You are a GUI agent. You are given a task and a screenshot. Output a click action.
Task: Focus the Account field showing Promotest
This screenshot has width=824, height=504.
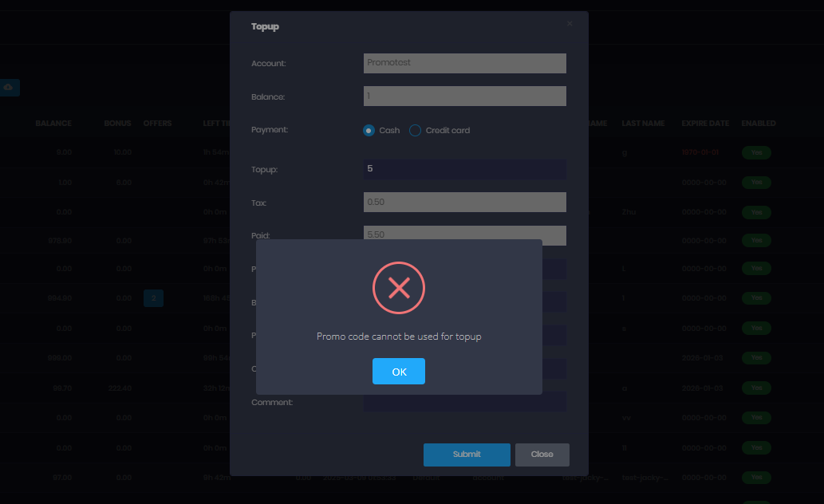tap(465, 63)
